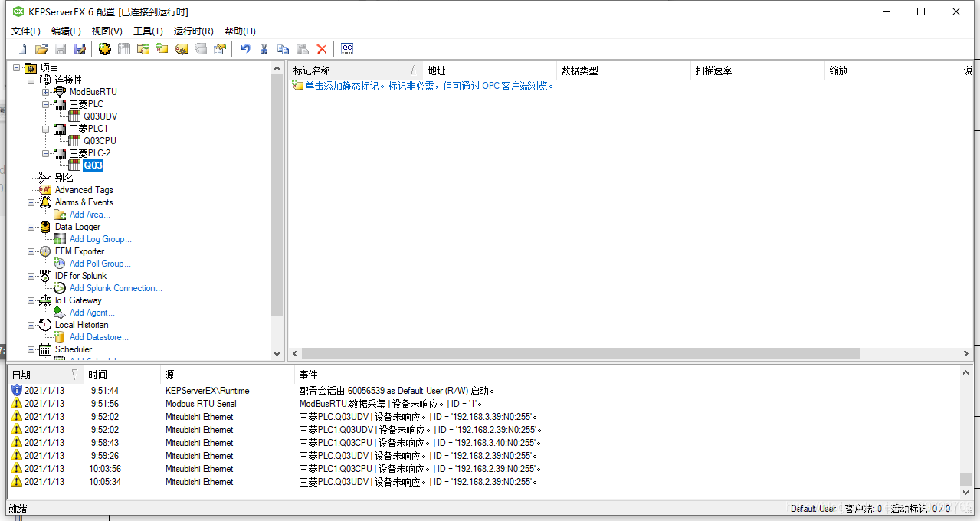Click the Add Log Group... link
Image resolution: width=980 pixels, height=521 pixels.
pos(100,239)
